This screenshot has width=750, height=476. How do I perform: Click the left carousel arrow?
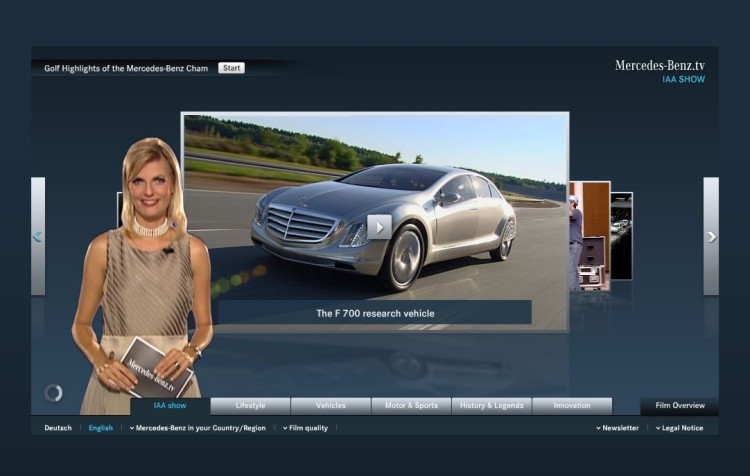38,236
